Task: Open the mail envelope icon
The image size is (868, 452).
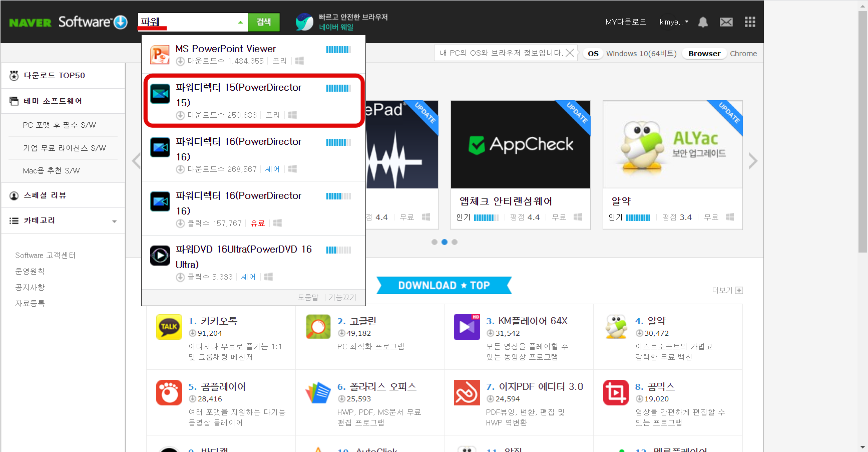Action: [726, 22]
